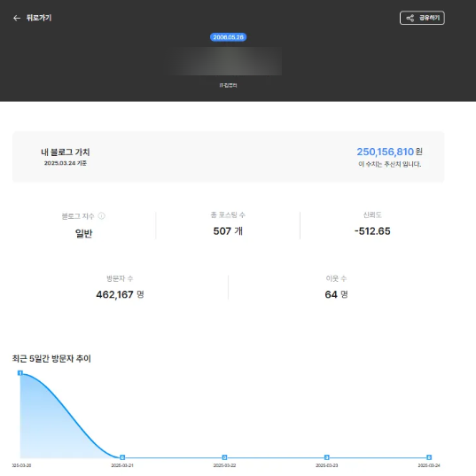Go back with the 뒤로가기 arrow
This screenshot has width=476, height=476.
click(x=17, y=18)
